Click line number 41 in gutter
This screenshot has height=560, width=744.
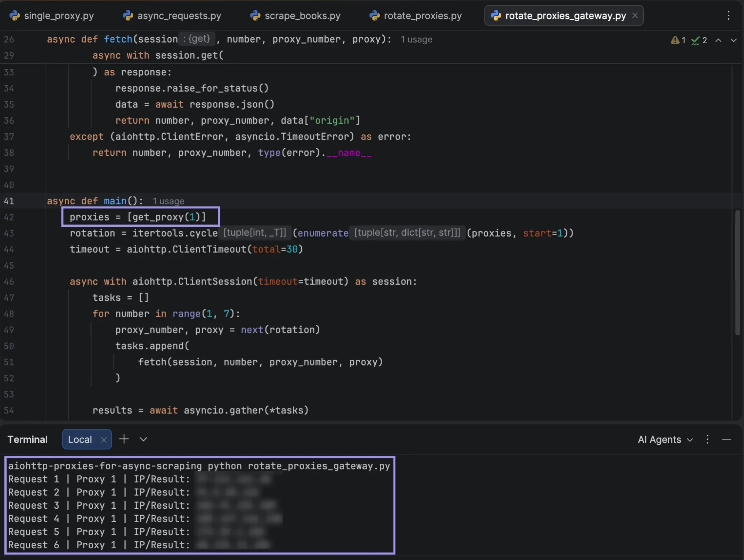click(9, 201)
